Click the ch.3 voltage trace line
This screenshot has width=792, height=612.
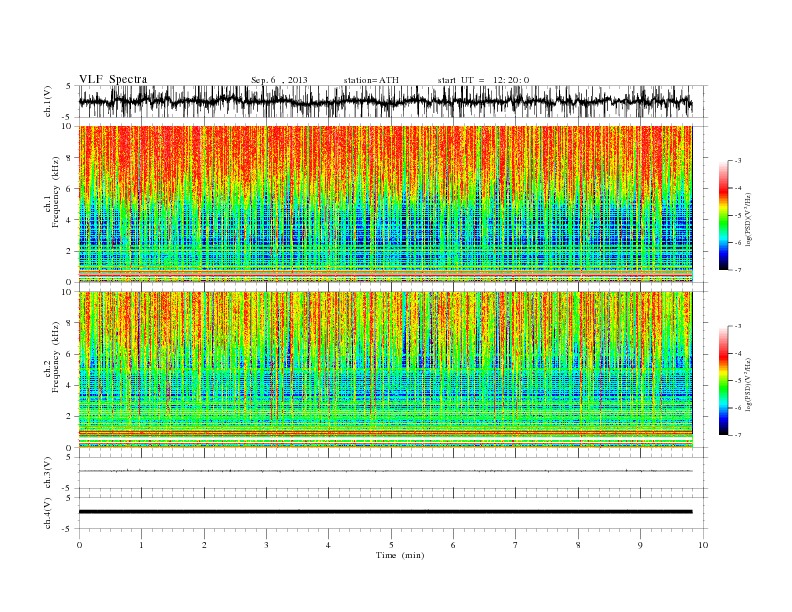coord(385,471)
